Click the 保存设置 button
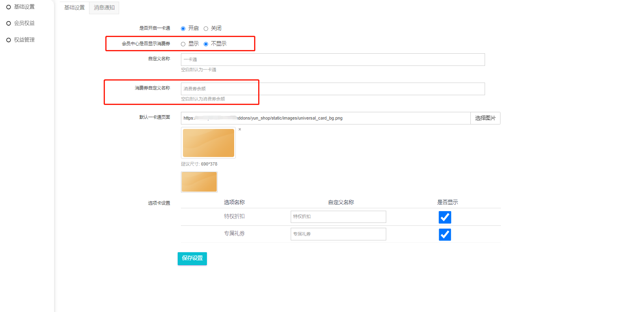 [192, 258]
